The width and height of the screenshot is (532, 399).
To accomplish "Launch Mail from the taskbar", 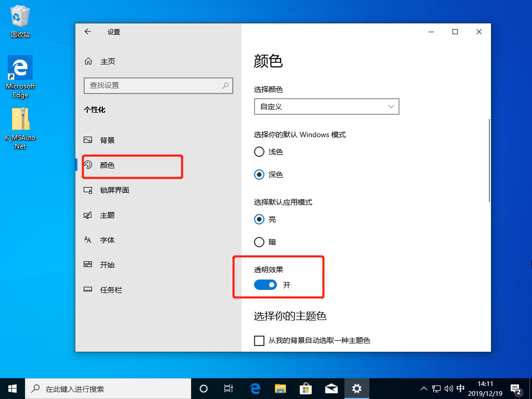I will (x=331, y=388).
